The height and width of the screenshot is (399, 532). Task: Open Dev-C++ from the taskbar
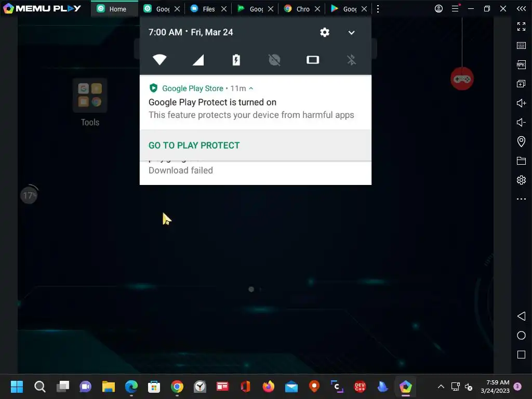[360, 387]
